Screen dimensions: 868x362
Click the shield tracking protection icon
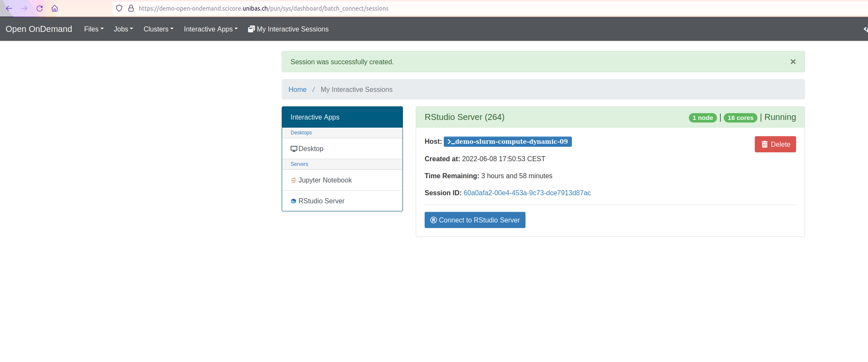coord(119,9)
